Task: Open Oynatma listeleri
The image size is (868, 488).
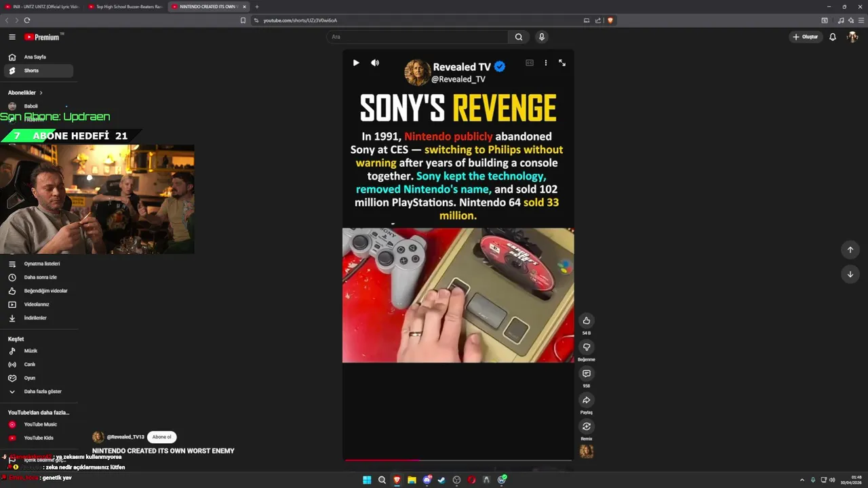Action: [x=39, y=264]
